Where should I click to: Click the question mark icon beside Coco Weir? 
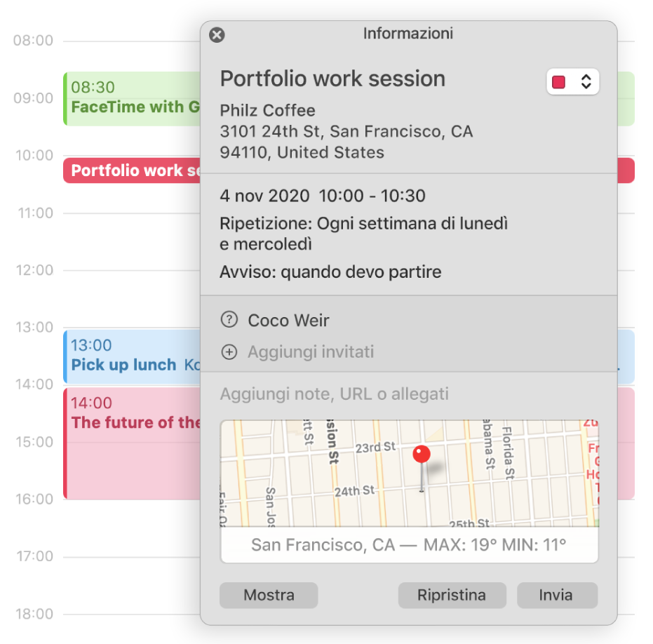[x=229, y=321]
